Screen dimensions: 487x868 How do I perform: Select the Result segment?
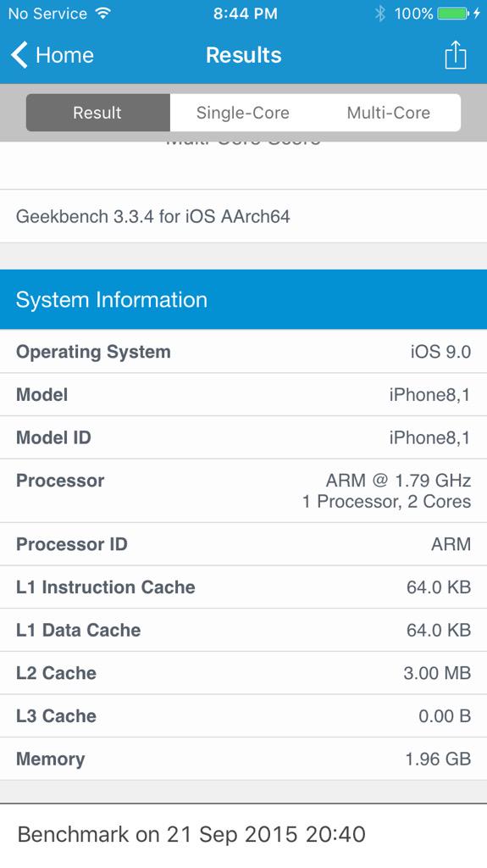click(x=97, y=113)
